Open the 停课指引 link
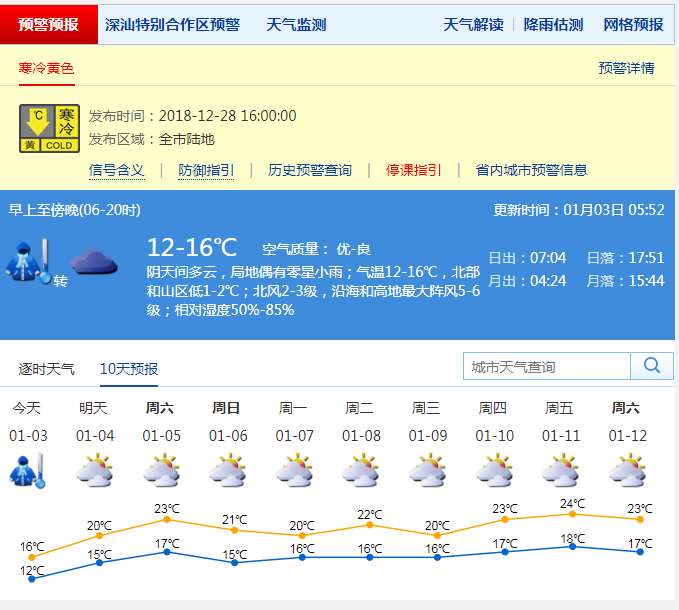 (413, 170)
